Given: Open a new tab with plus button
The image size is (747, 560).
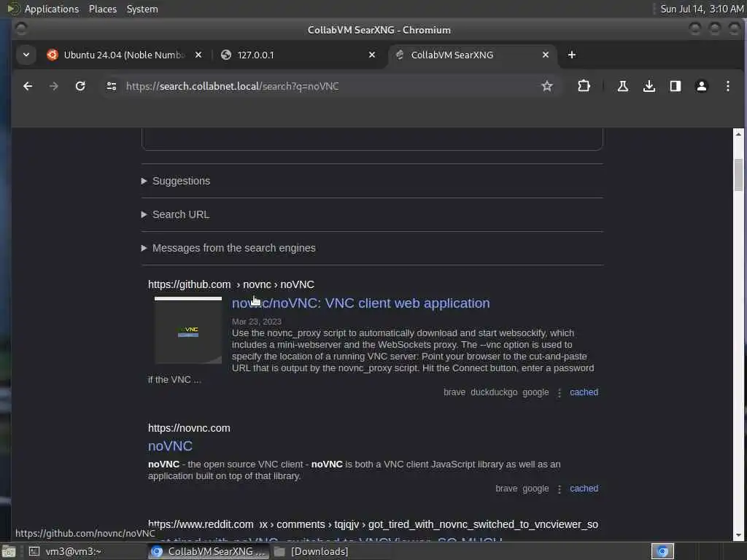Looking at the screenshot, I should 572,55.
